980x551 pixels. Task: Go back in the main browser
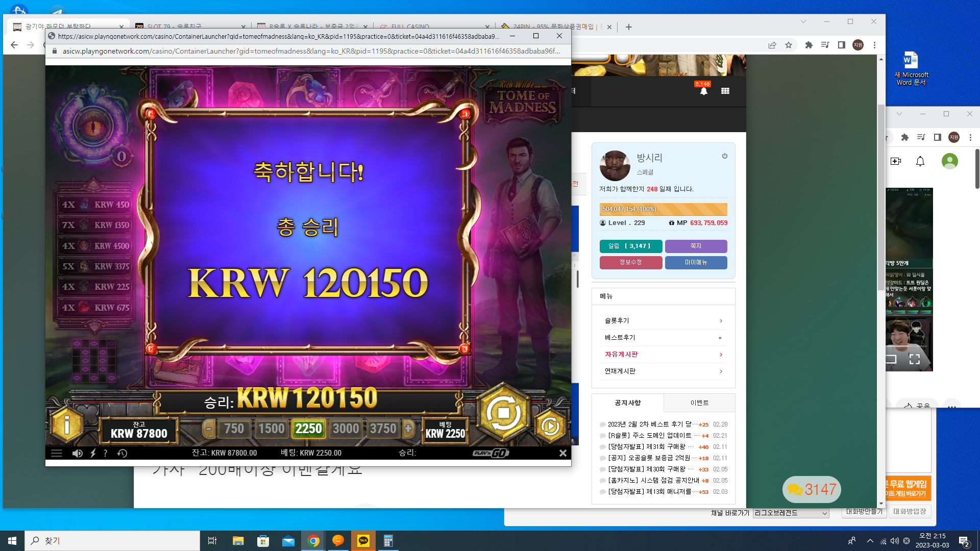[x=14, y=45]
